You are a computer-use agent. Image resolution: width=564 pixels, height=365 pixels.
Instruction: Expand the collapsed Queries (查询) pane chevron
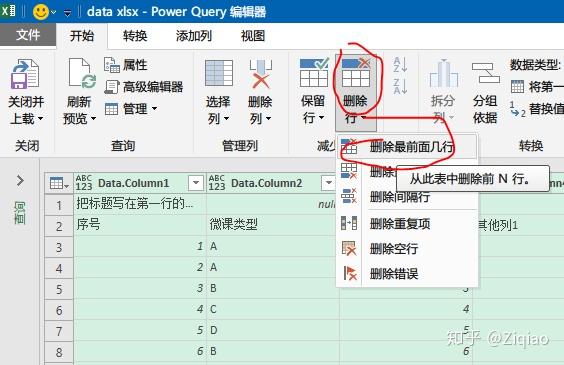point(20,180)
